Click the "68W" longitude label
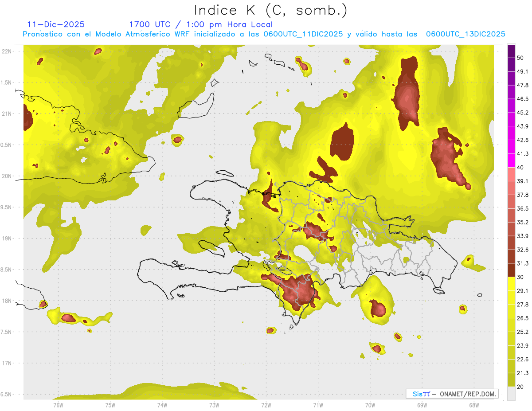Viewport: 532px width, 411px height. click(473, 405)
